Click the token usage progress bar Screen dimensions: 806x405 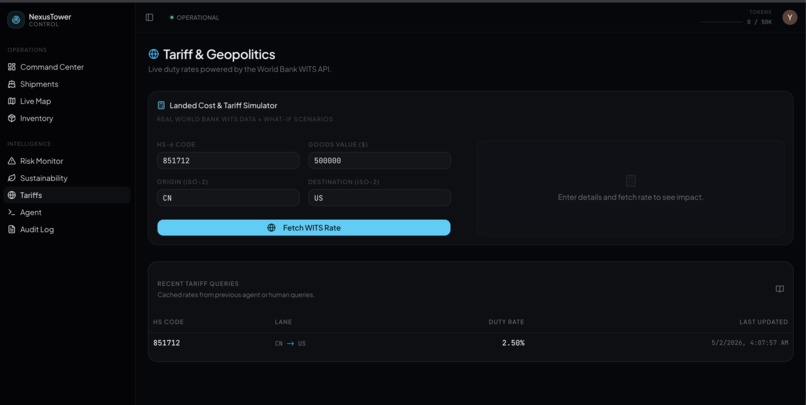(x=722, y=22)
